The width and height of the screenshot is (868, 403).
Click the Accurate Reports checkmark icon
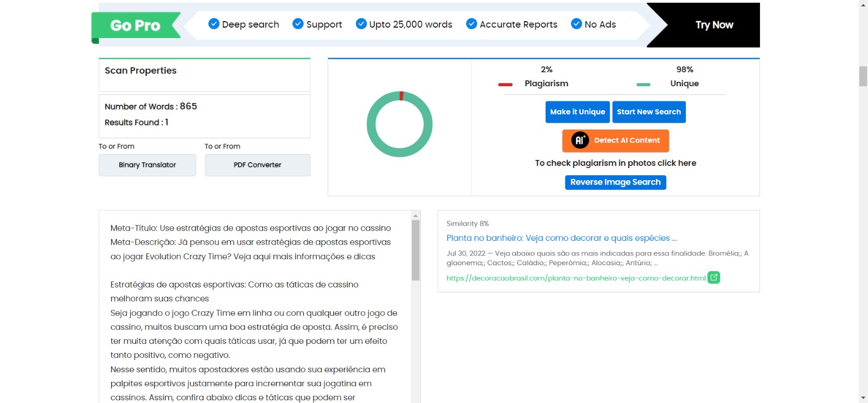[x=471, y=24]
